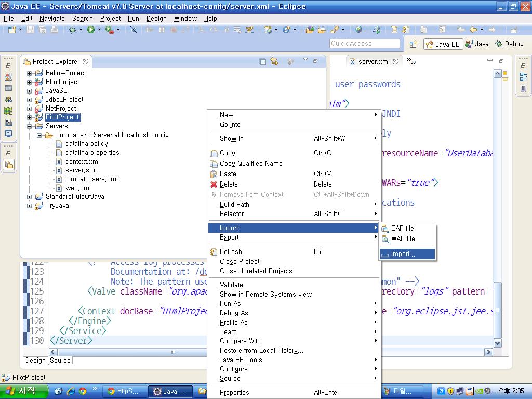Image resolution: width=532 pixels, height=399 pixels.
Task: Open Chrome icon in taskbar quick launch
Action: coord(83,391)
